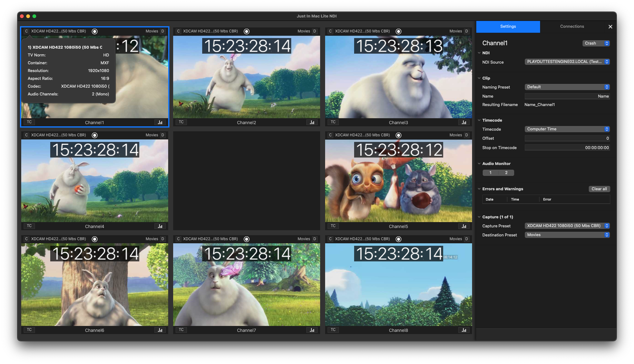This screenshot has width=634, height=364.
Task: Start recording on Channel3
Action: [x=398, y=31]
